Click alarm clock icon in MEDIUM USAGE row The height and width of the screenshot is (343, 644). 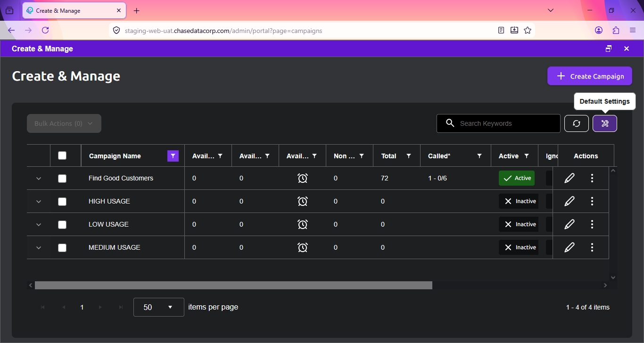coord(303,247)
